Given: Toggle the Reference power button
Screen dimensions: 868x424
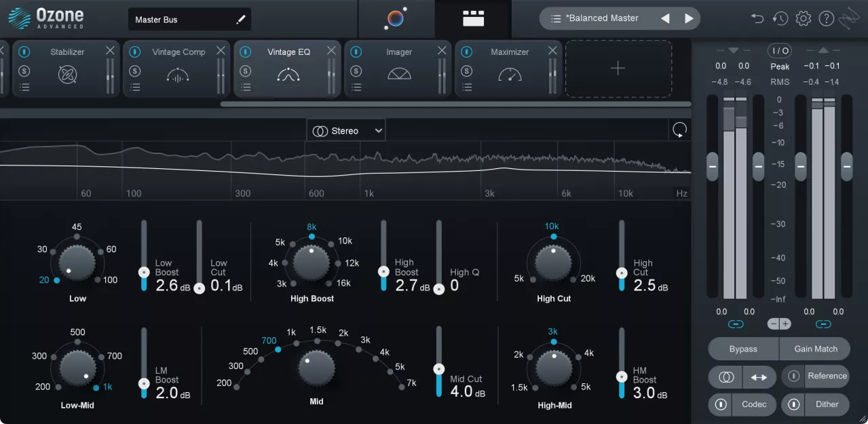Looking at the screenshot, I should [793, 377].
